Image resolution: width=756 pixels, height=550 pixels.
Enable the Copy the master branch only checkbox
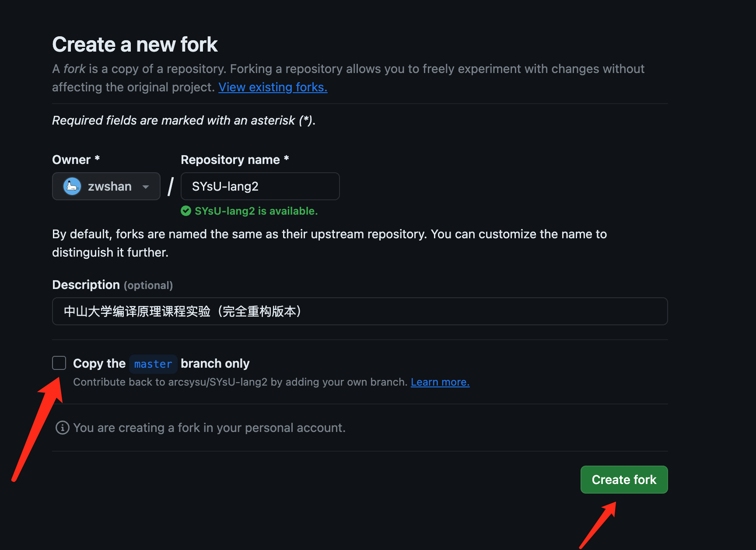click(x=59, y=362)
